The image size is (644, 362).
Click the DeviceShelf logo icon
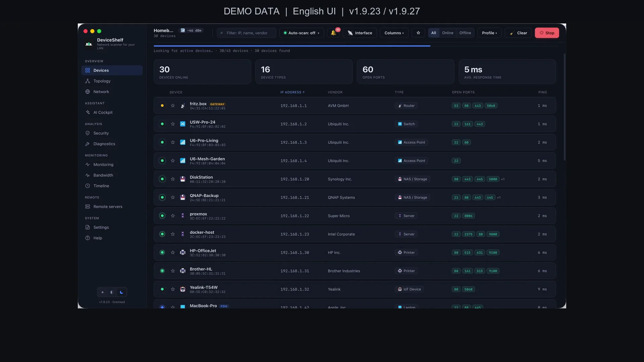89,44
